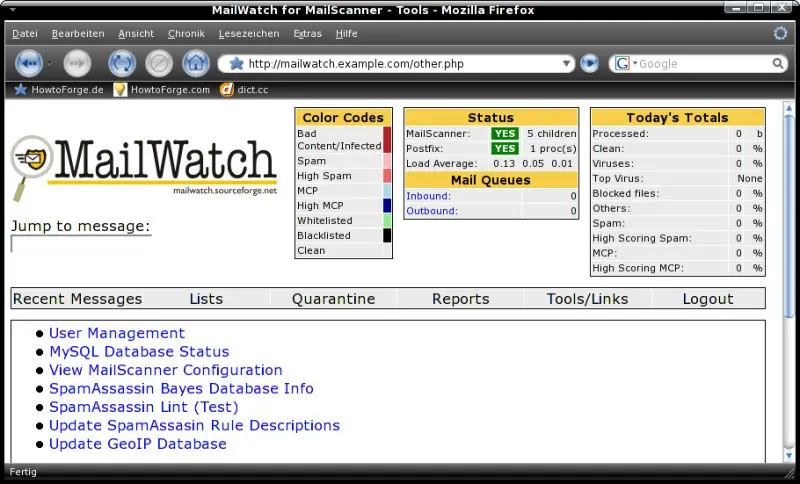Screen dimensions: 800x484
Task: Open the Reports navigation tab
Action: click(x=461, y=299)
